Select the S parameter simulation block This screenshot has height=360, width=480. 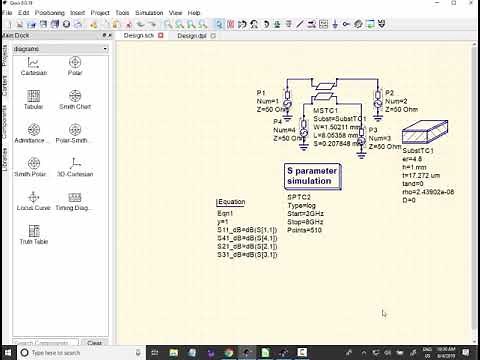[313, 177]
